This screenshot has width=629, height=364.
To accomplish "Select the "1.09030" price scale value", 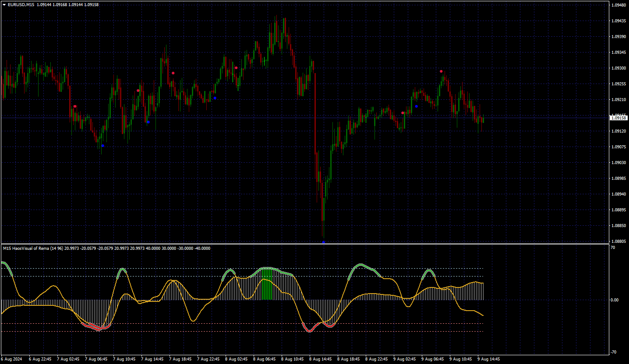I will pyautogui.click(x=618, y=163).
